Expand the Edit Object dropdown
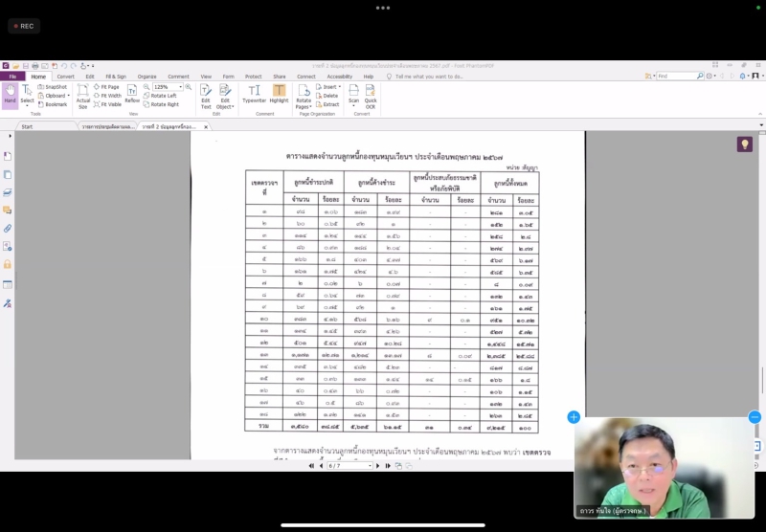The width and height of the screenshot is (766, 532). pyautogui.click(x=225, y=95)
